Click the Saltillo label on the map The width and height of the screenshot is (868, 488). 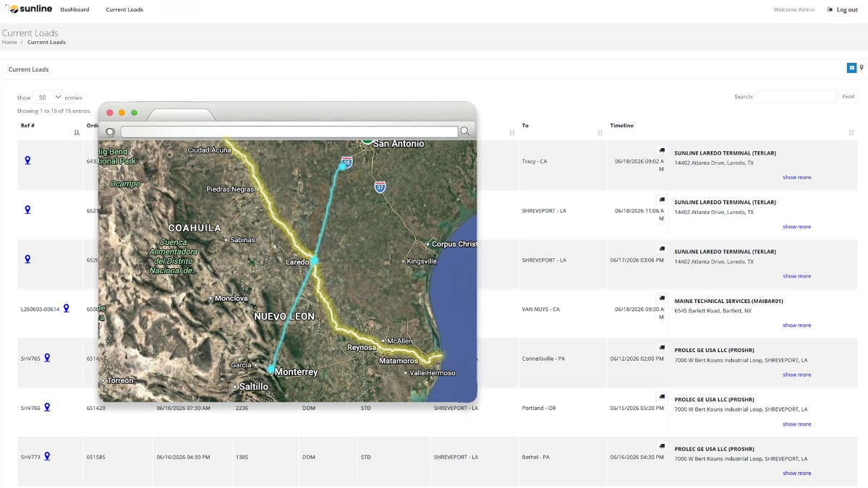pos(254,387)
